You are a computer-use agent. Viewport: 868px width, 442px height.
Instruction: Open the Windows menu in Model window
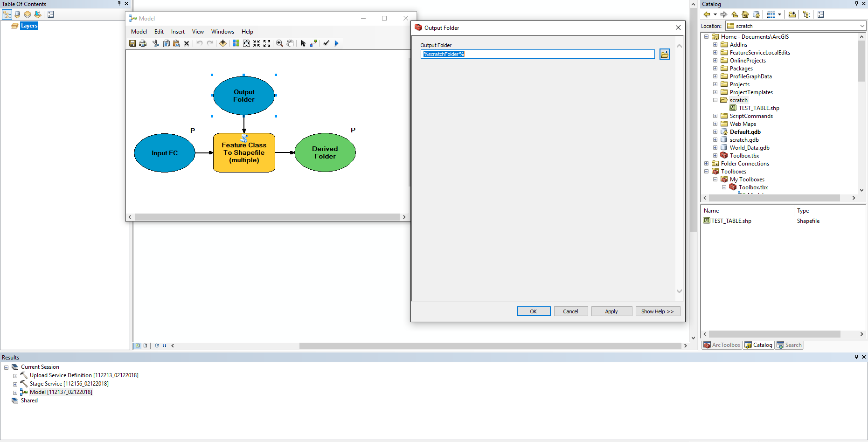[x=222, y=32]
